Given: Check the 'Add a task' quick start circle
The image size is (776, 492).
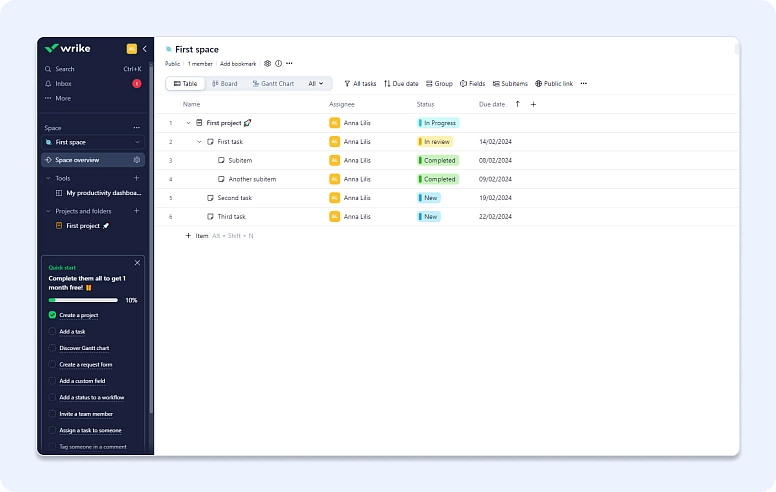Looking at the screenshot, I should pos(52,331).
